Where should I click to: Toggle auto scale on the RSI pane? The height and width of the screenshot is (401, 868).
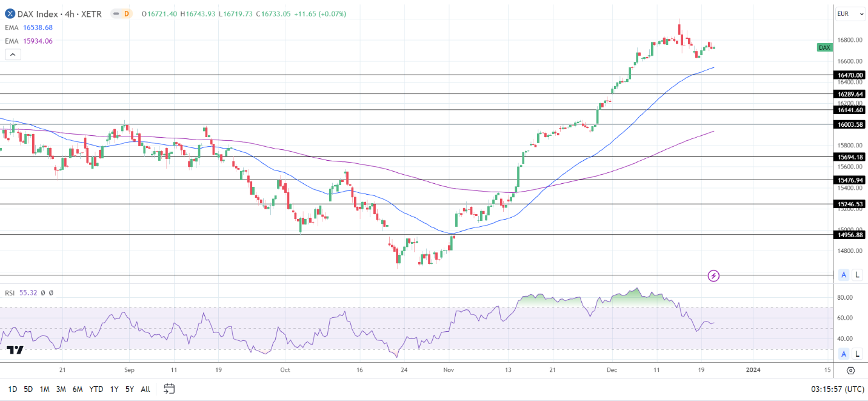843,354
